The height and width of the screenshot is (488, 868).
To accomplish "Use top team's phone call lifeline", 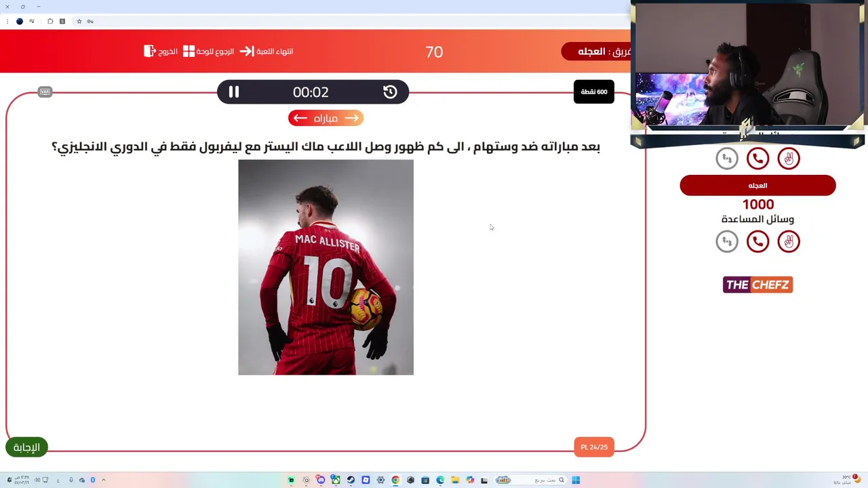I will [757, 159].
